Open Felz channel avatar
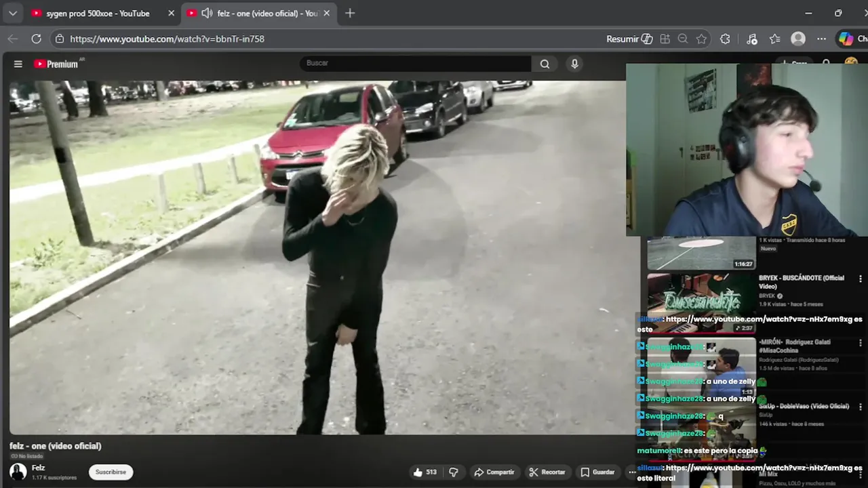This screenshot has height=488, width=868. tap(18, 472)
